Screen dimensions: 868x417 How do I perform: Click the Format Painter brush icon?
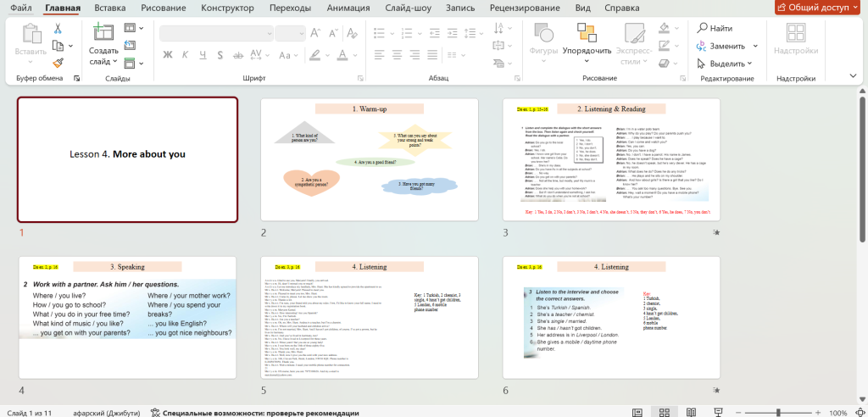click(58, 62)
